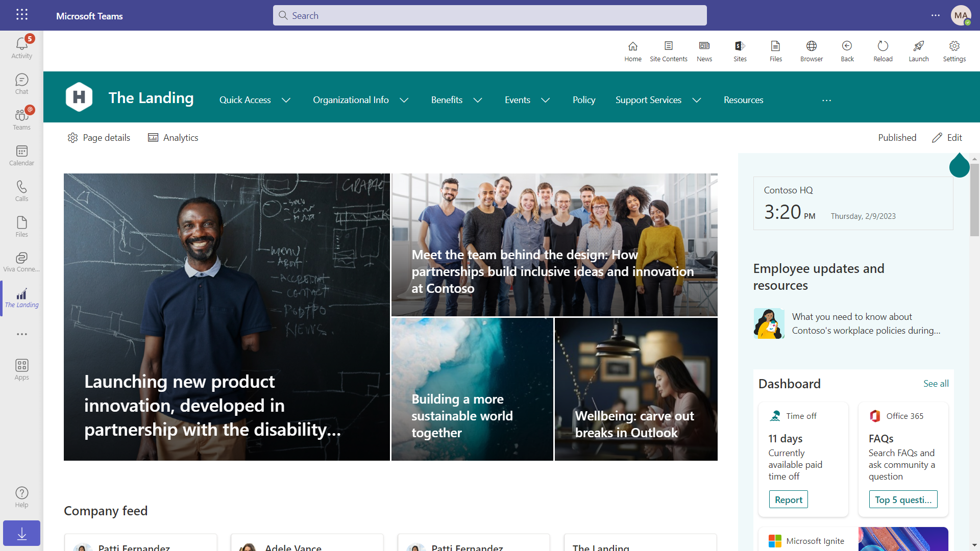Open Files in the left sidebar
This screenshot has width=980, height=551.
tap(21, 227)
